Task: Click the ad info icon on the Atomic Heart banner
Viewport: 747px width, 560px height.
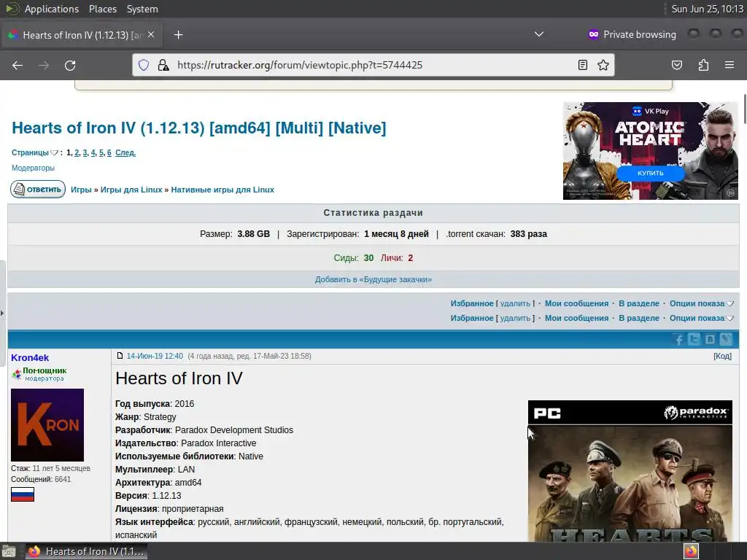Action: [x=730, y=192]
